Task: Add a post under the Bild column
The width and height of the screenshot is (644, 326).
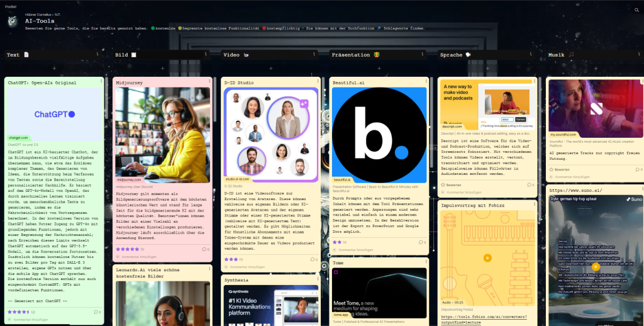Action: (x=163, y=68)
